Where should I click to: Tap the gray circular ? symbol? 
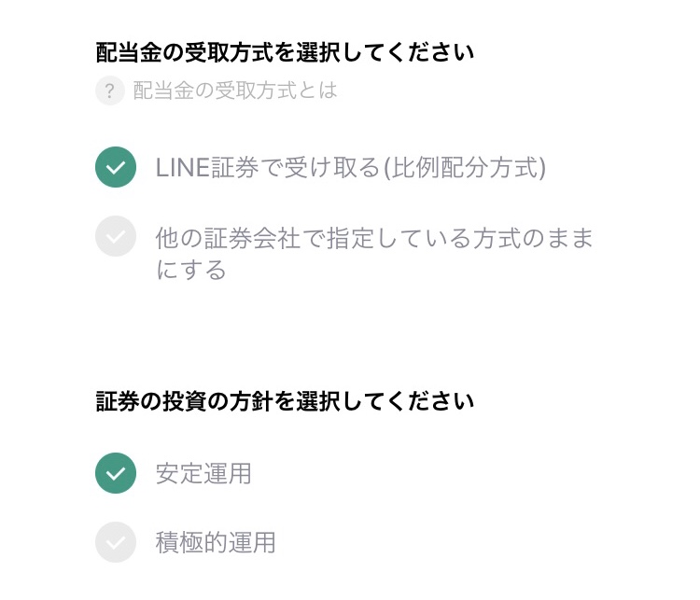tap(110, 91)
